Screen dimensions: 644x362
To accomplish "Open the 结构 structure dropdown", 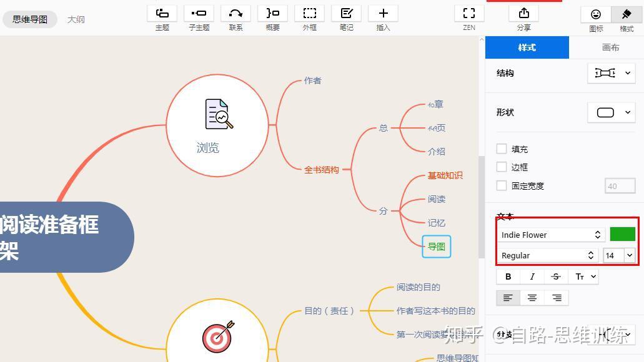I will (x=612, y=73).
